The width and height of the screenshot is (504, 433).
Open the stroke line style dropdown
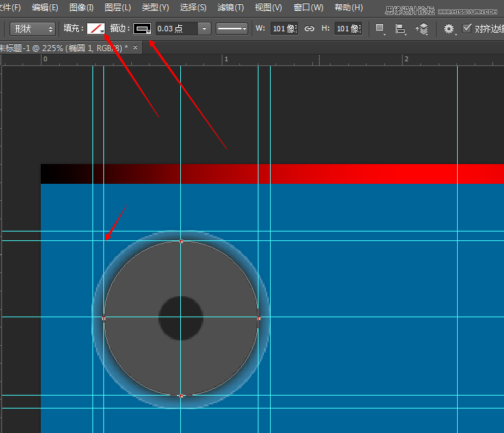232,29
